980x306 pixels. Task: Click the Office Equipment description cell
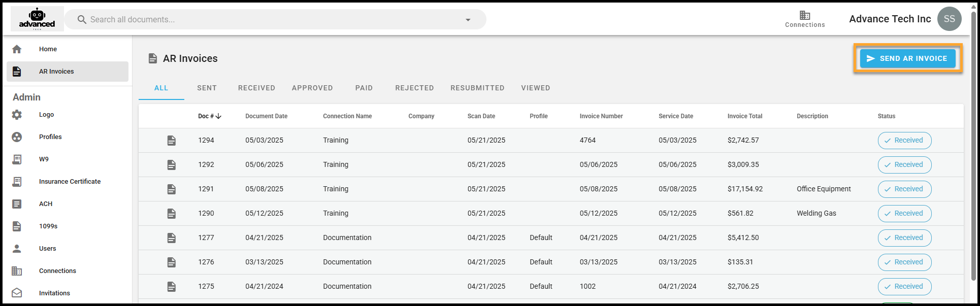pyautogui.click(x=824, y=189)
